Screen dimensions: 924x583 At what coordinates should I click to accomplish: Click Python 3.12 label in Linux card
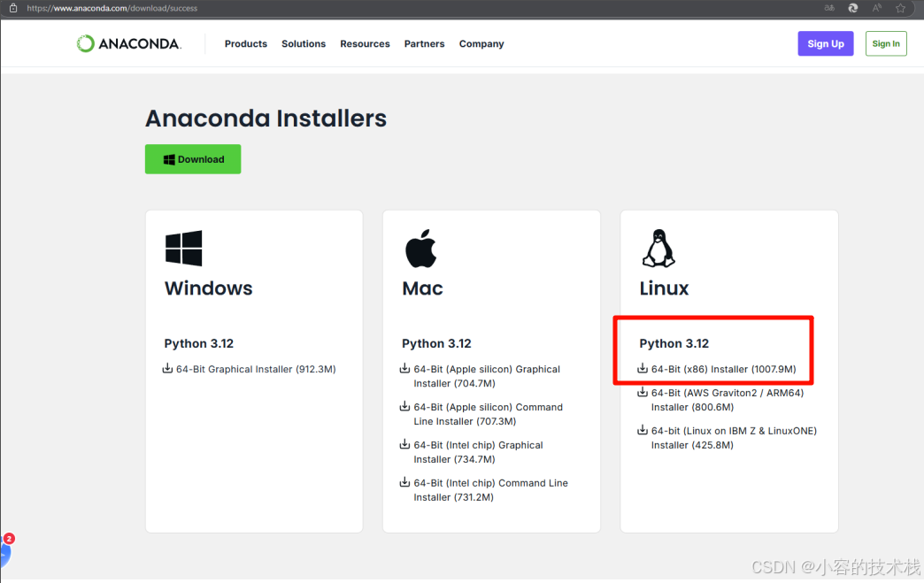674,343
